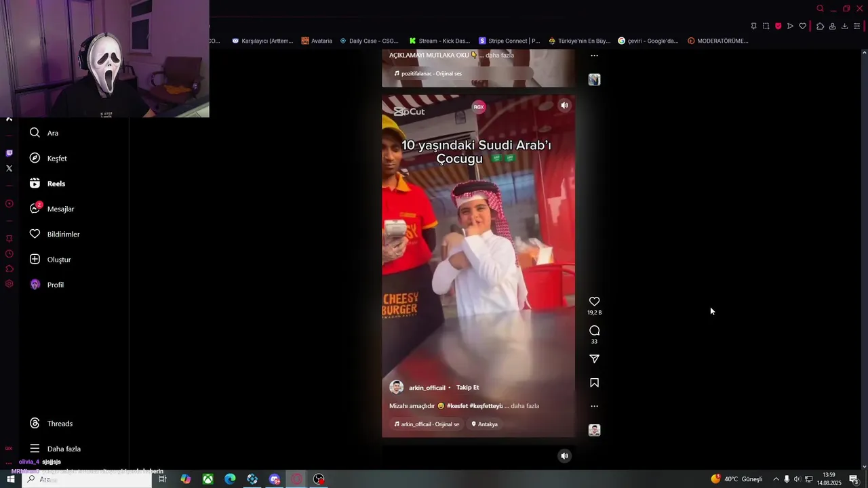Open Mesajlar with 2 unread
Screen dimensions: 868x488
52,209
